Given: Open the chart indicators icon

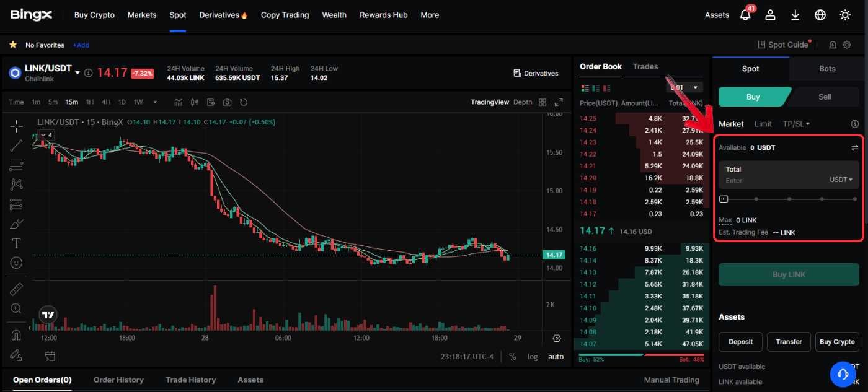Looking at the screenshot, I should 179,102.
